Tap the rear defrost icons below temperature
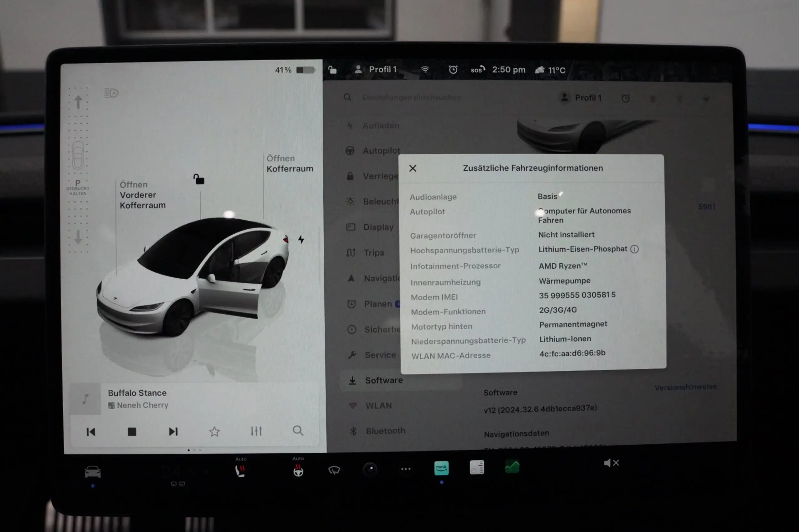This screenshot has width=799, height=532. coord(178,484)
